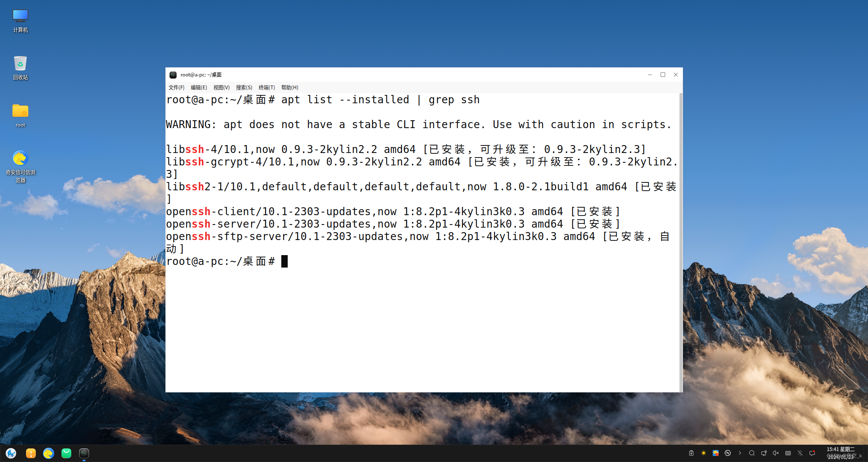The height and width of the screenshot is (462, 868).
Task: Toggle the muted volume speaker icon
Action: 776,453
